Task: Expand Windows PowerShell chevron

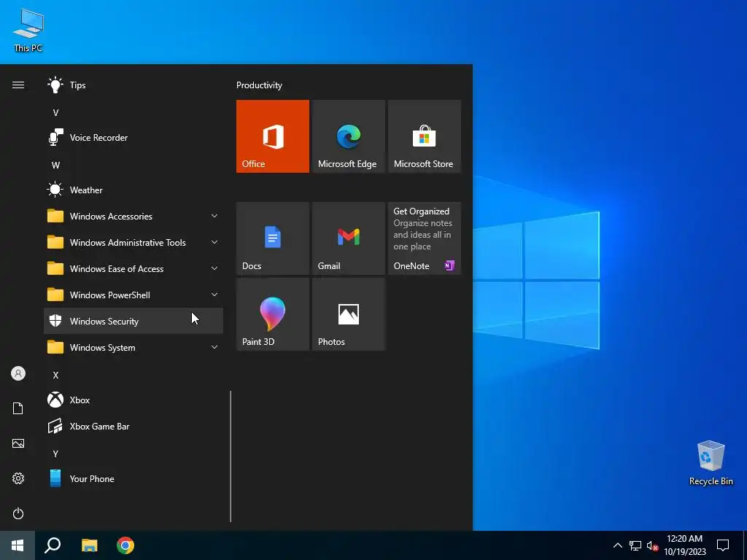Action: coord(214,295)
